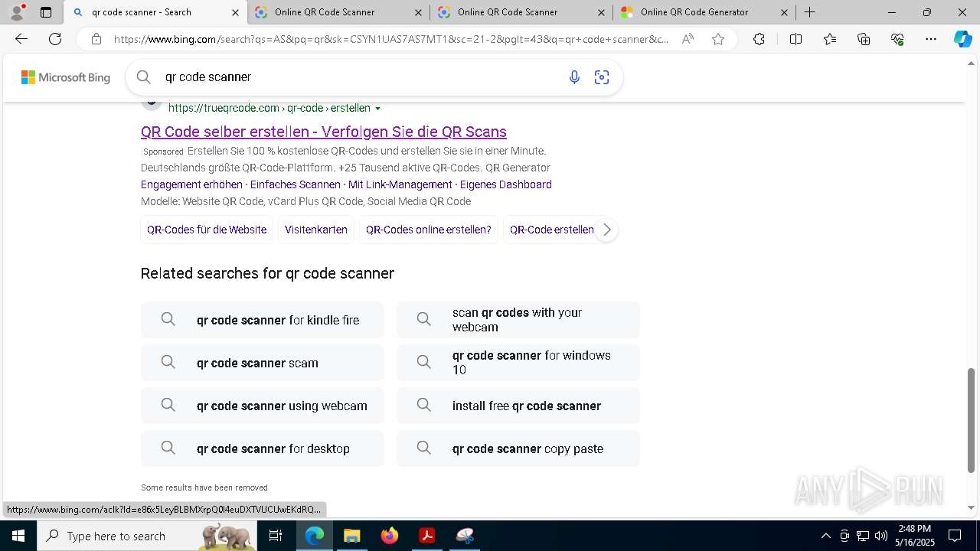Screen dimensions: 980x551
Task: Open the Favorites list icon
Action: tap(830, 39)
